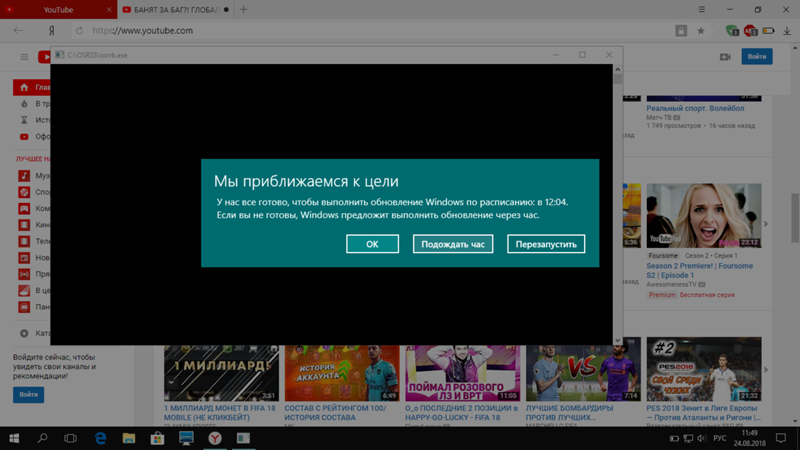The width and height of the screenshot is (800, 450).
Task: Open the monitor app icon on taskbar
Action: (186, 438)
